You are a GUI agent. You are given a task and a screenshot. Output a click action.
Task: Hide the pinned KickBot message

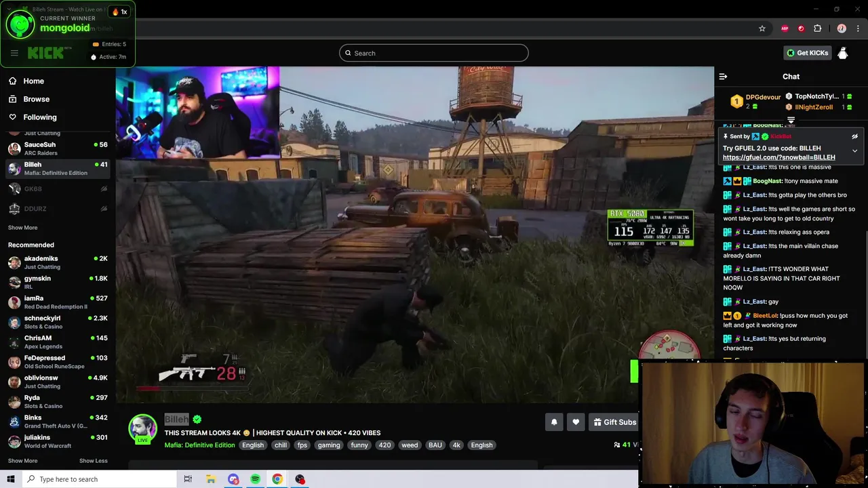(854, 136)
